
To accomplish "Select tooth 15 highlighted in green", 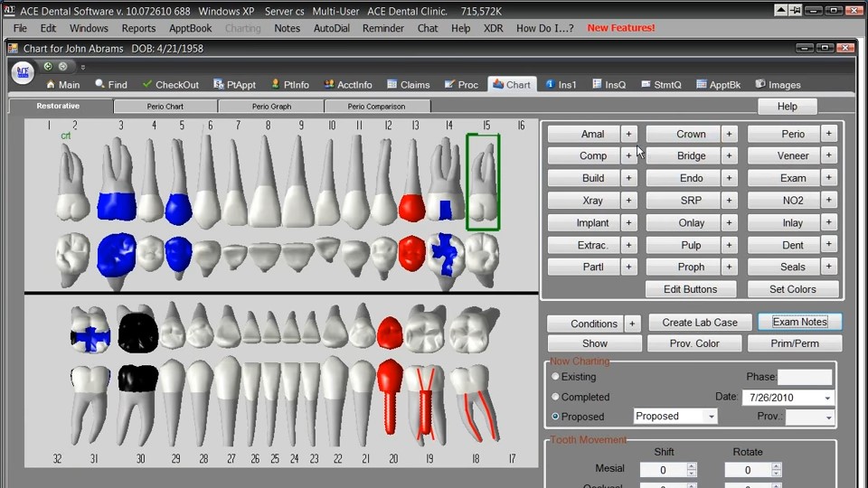I will point(483,182).
